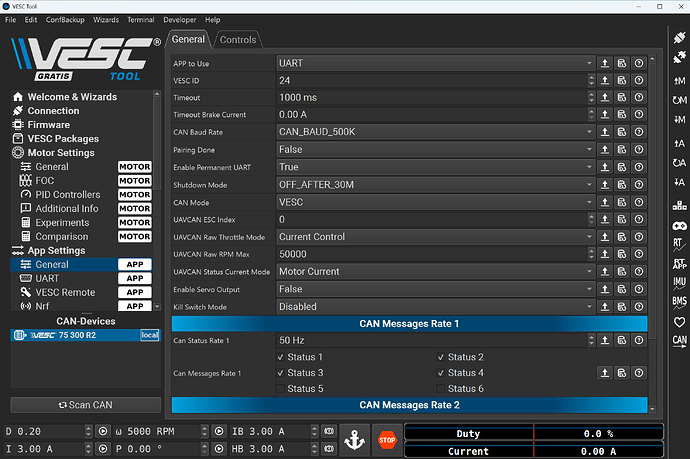The height and width of the screenshot is (459, 690).
Task: Expand the Shutdown Mode dropdown
Action: (x=435, y=185)
